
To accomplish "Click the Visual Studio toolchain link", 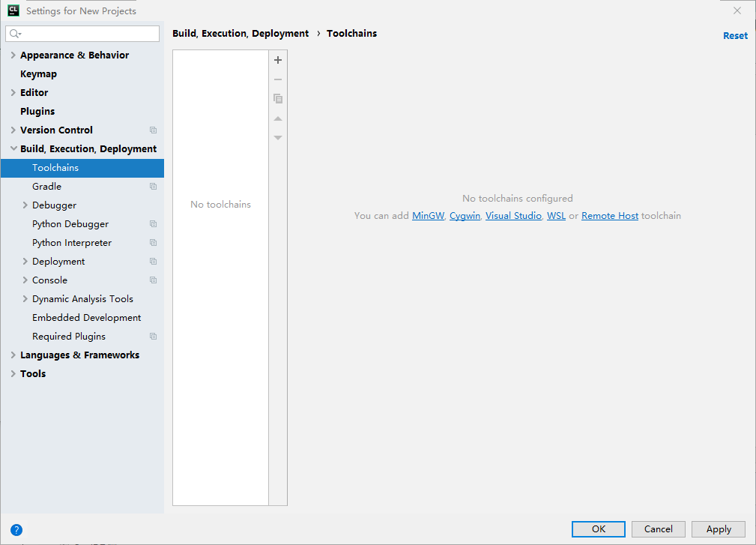I will [513, 216].
